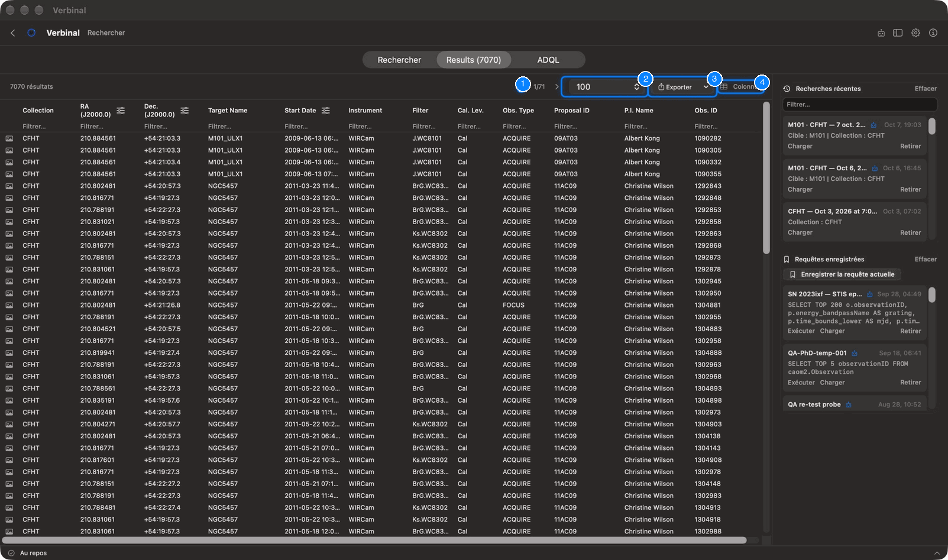Open the assistant robot icon in top bar

881,33
